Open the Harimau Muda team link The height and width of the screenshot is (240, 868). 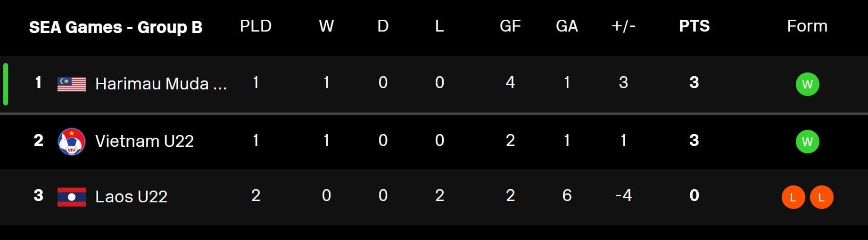(x=161, y=84)
